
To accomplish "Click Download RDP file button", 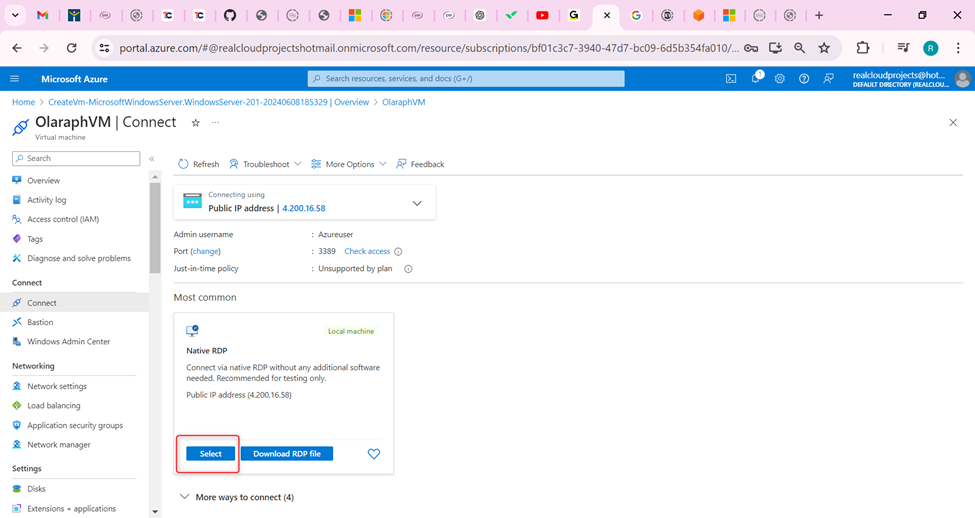I will coord(287,454).
